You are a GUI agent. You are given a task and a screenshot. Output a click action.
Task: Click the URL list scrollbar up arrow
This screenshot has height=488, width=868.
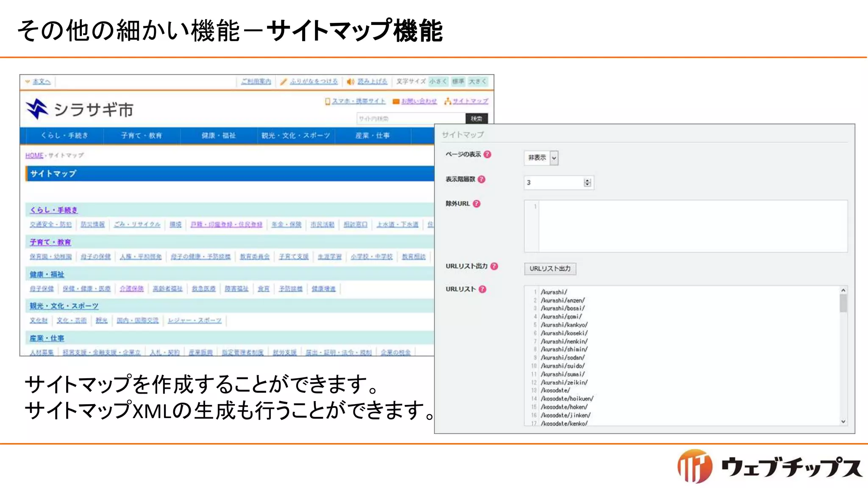coord(843,290)
